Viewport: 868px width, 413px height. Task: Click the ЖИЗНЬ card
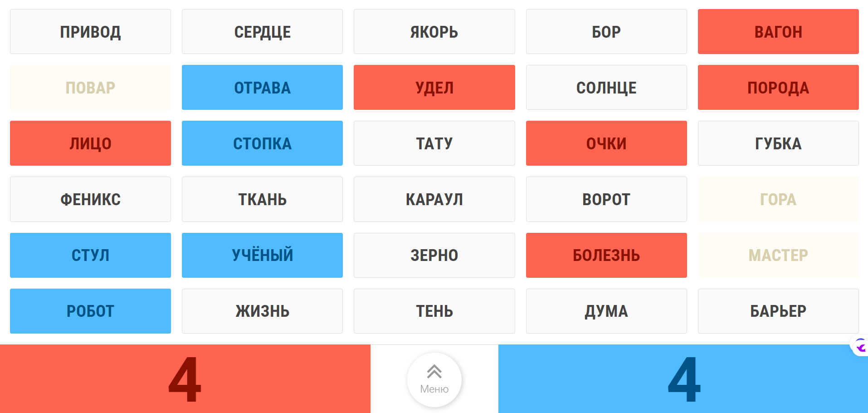pyautogui.click(x=262, y=311)
